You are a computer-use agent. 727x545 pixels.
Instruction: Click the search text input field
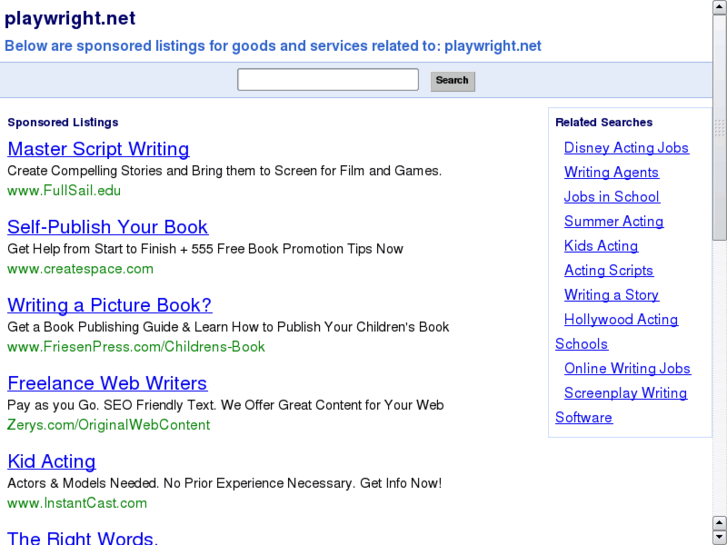pyautogui.click(x=328, y=80)
